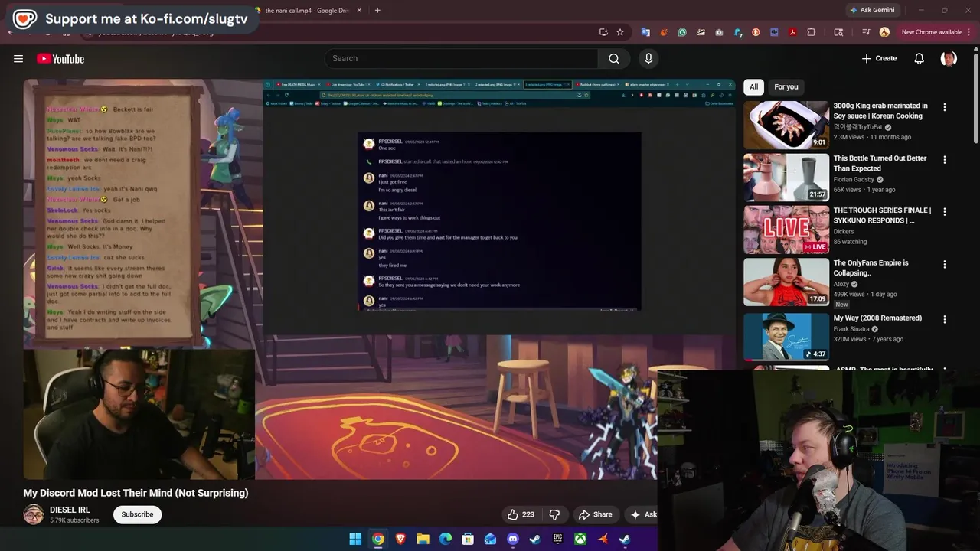Open options for King crab video

coord(944,107)
